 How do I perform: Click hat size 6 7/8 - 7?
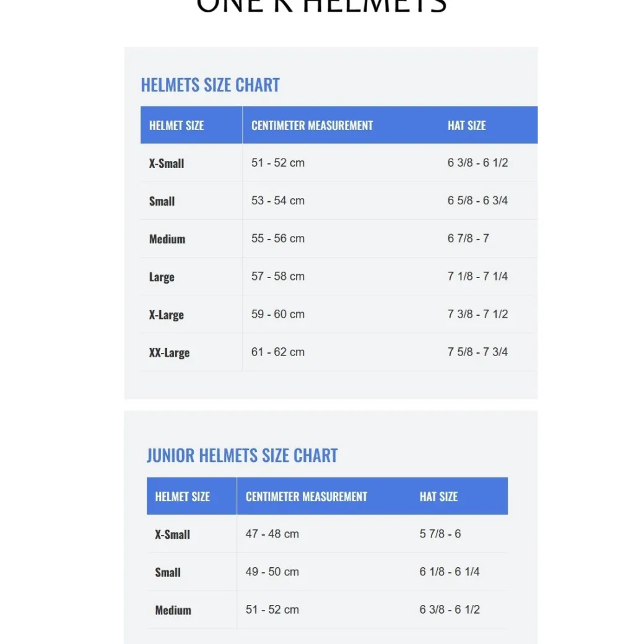(x=468, y=238)
